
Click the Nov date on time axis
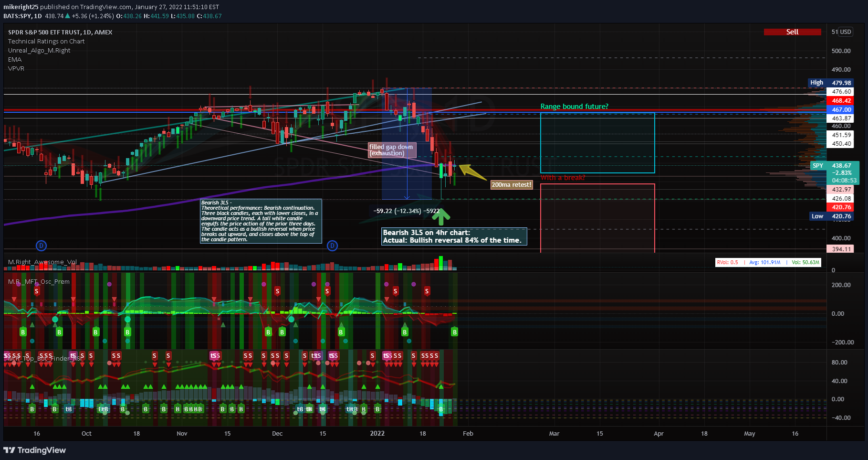[x=182, y=434]
